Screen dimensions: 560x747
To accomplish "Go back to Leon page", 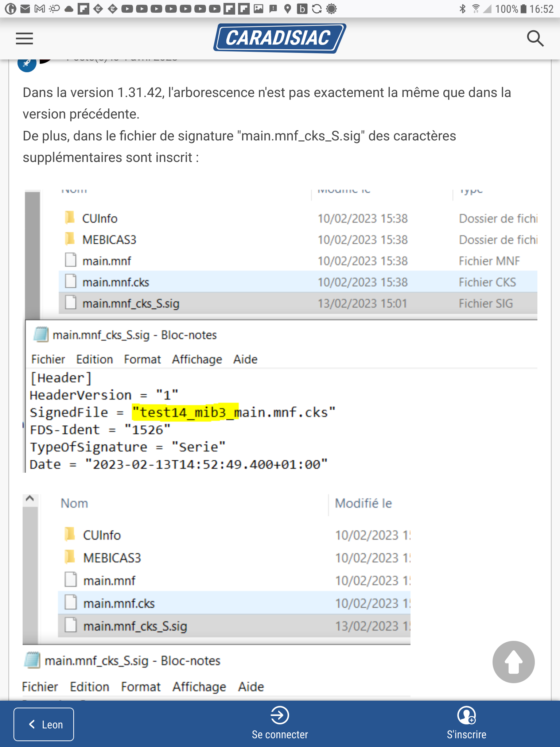I will pyautogui.click(x=44, y=724).
